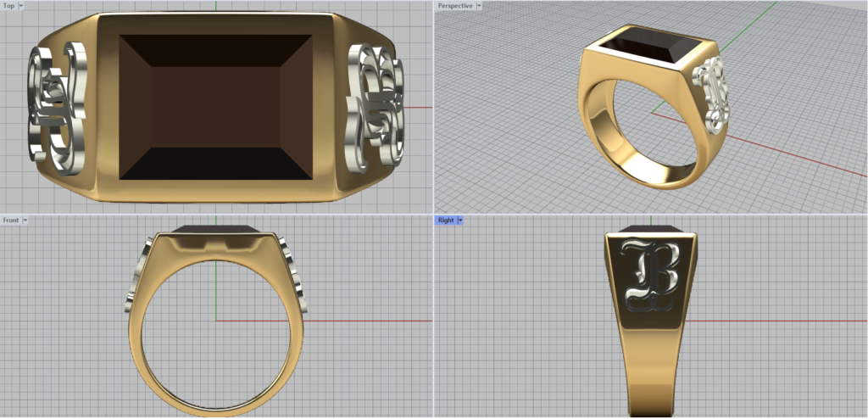Open the Right viewport dropdown arrow
Image resolution: width=868 pixels, height=419 pixels.
tap(459, 220)
